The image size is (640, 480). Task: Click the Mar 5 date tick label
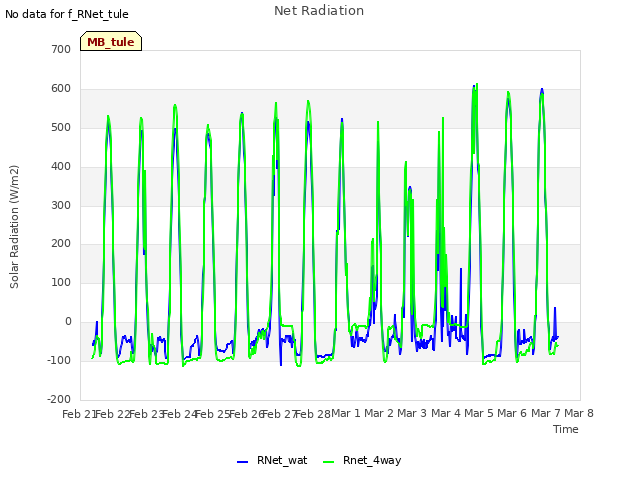pyautogui.click(x=479, y=413)
